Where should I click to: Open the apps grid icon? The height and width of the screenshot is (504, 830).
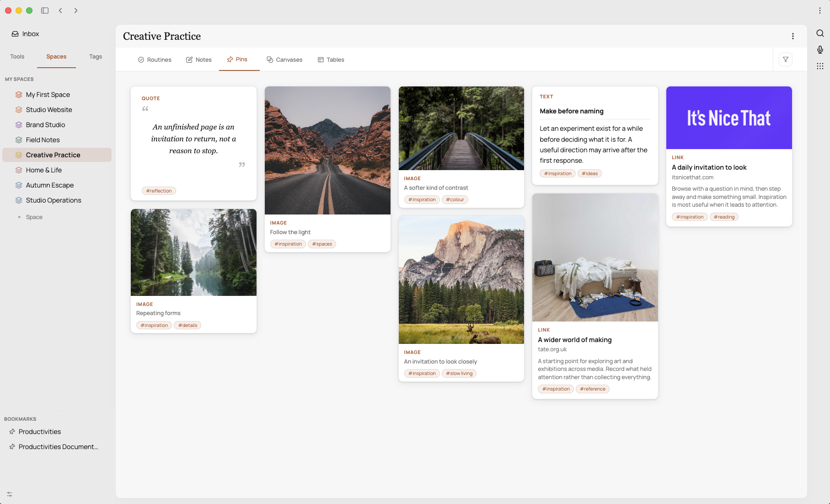pyautogui.click(x=820, y=66)
